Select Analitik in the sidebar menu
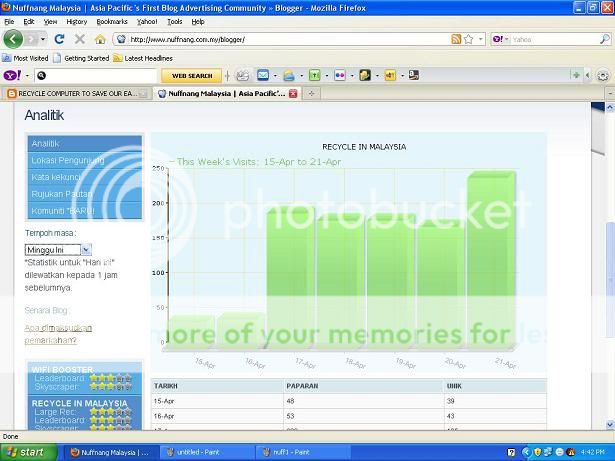 (85, 144)
